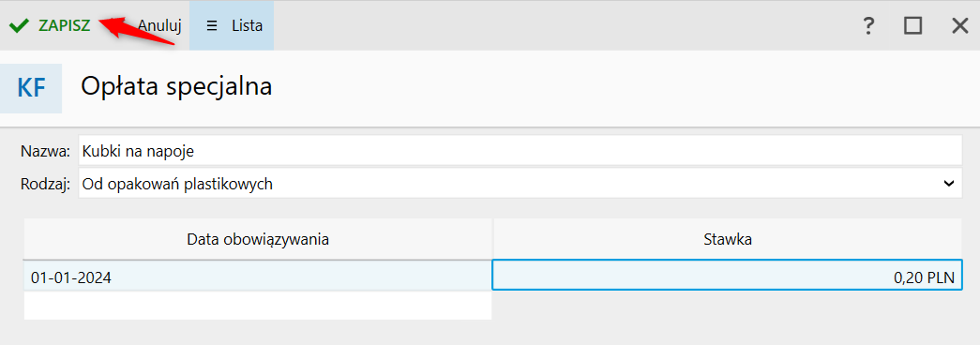Click the Opłata specjalna title
Image resolution: width=980 pixels, height=345 pixels.
pos(176,87)
